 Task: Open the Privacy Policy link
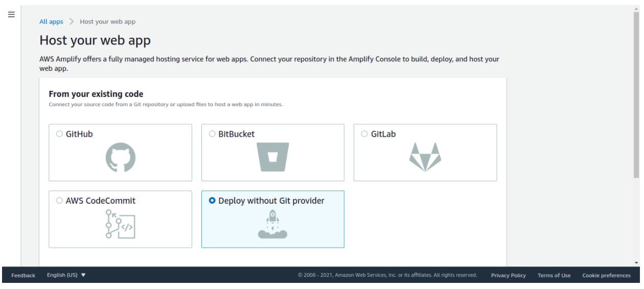(509, 275)
